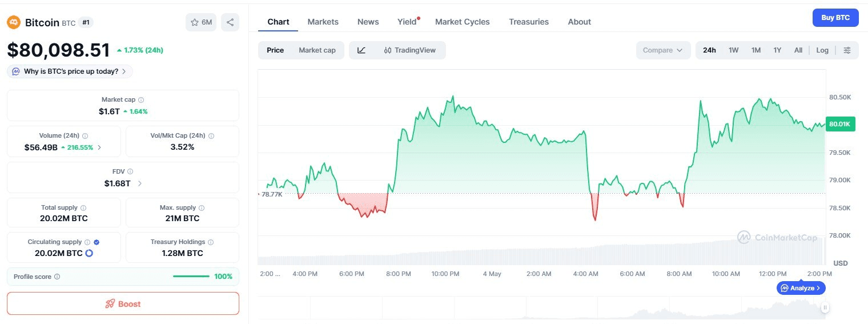This screenshot has height=324, width=868.
Task: Click the Buy BTC button
Action: [835, 18]
